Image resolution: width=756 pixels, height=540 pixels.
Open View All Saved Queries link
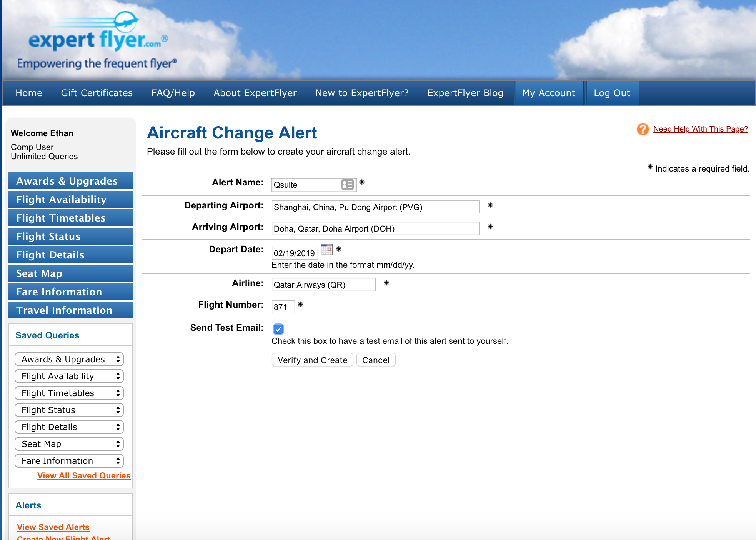(x=84, y=476)
